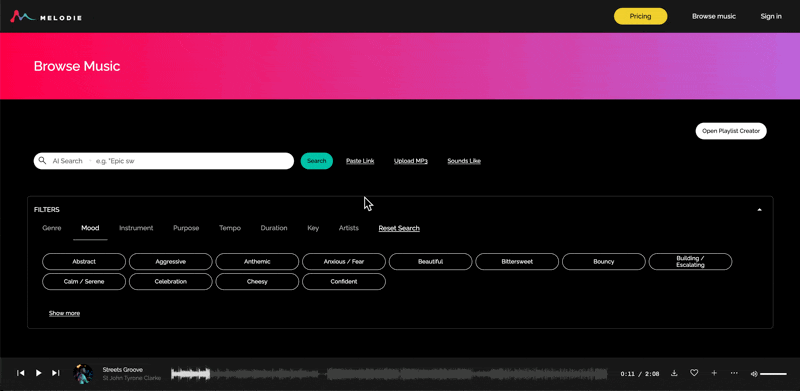
Task: Skip to next track
Action: [56, 373]
